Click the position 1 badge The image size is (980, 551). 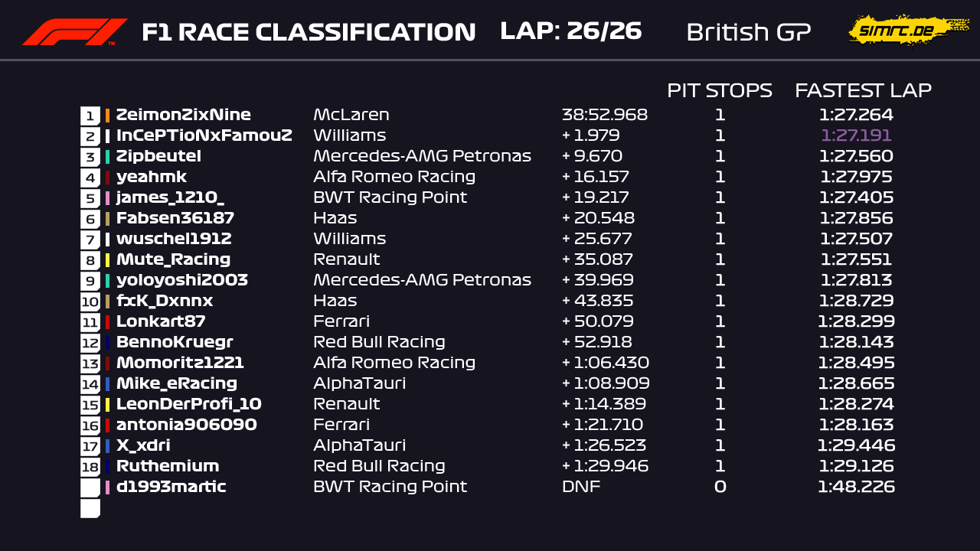point(90,116)
